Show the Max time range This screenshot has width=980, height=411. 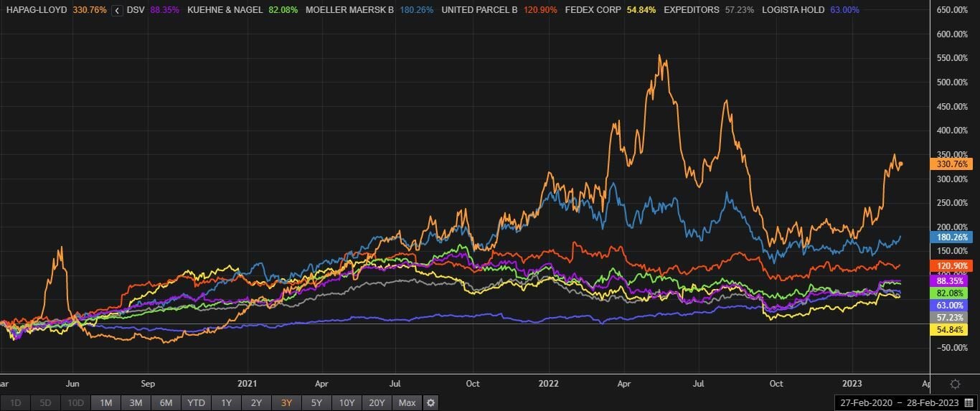[x=407, y=403]
